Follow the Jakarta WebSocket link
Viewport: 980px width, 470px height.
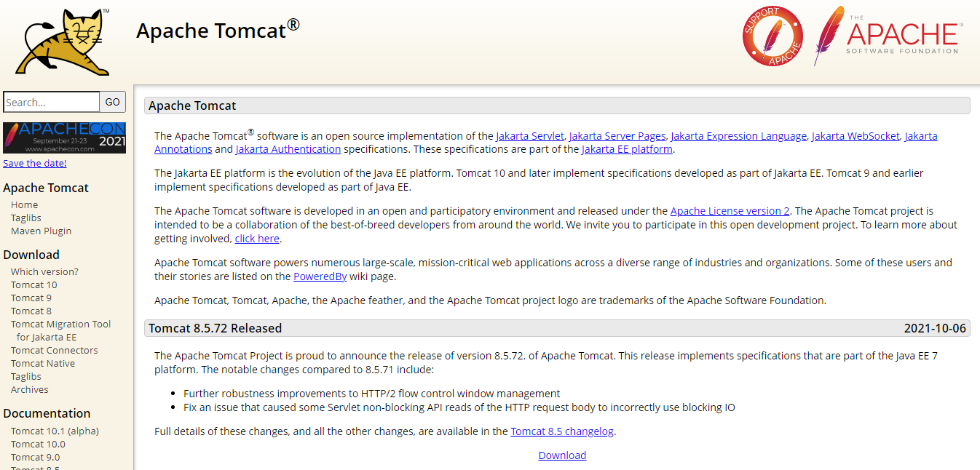(x=856, y=136)
